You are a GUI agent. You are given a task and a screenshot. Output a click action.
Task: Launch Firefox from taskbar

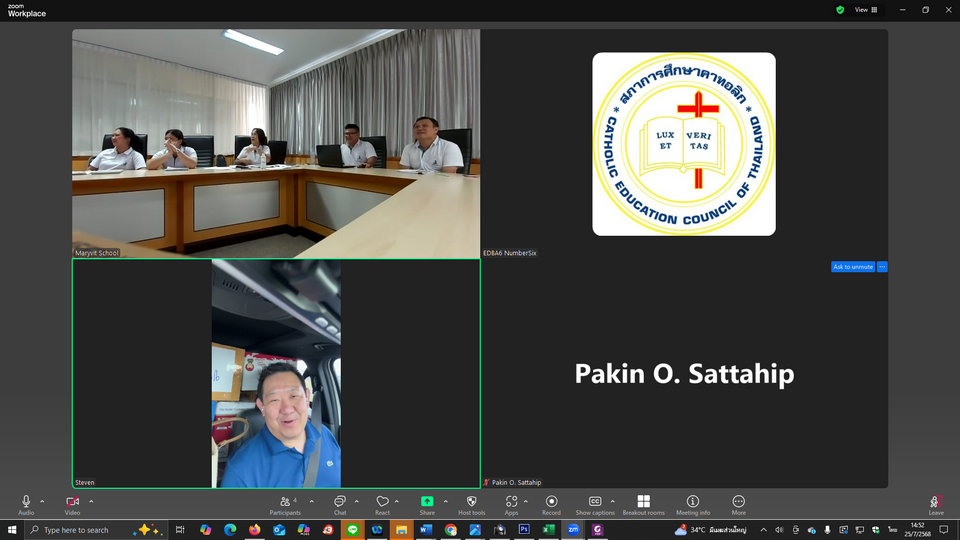[x=254, y=530]
